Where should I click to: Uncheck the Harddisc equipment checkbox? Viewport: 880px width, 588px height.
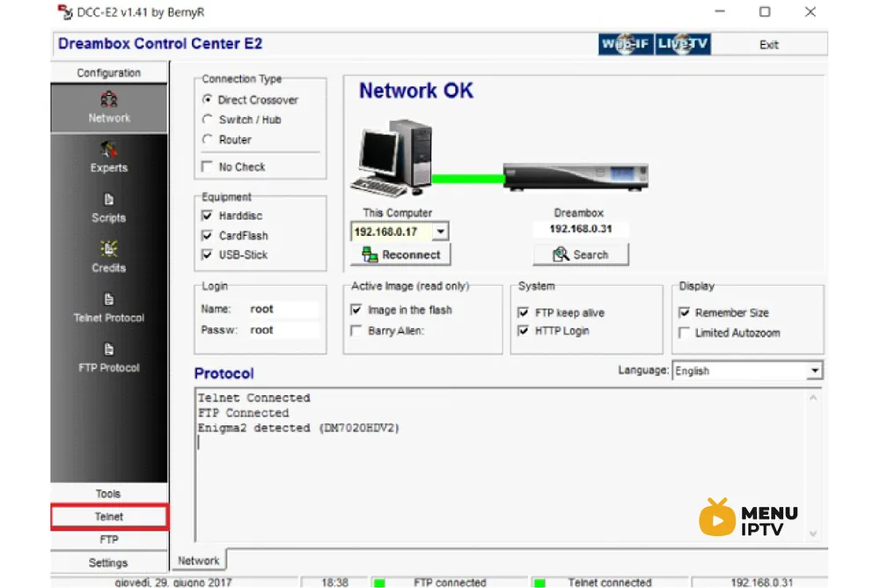[x=207, y=216]
